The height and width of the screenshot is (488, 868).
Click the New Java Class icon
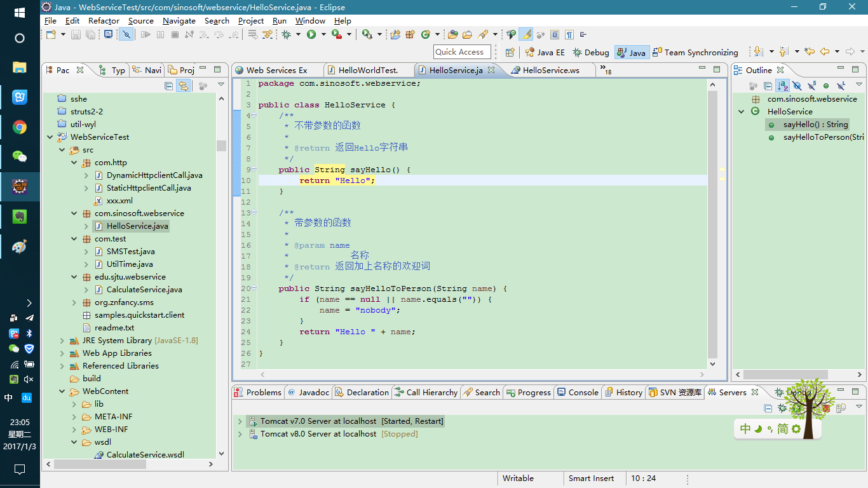pyautogui.click(x=425, y=34)
